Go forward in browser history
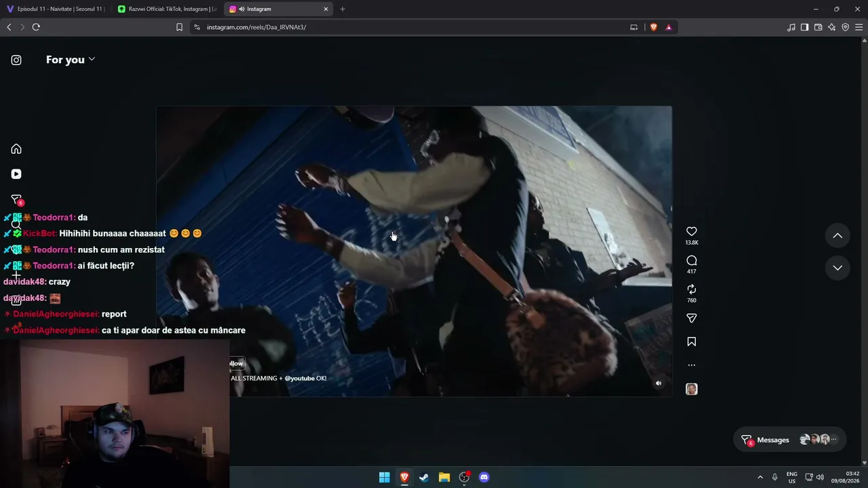The height and width of the screenshot is (488, 868). tap(22, 27)
